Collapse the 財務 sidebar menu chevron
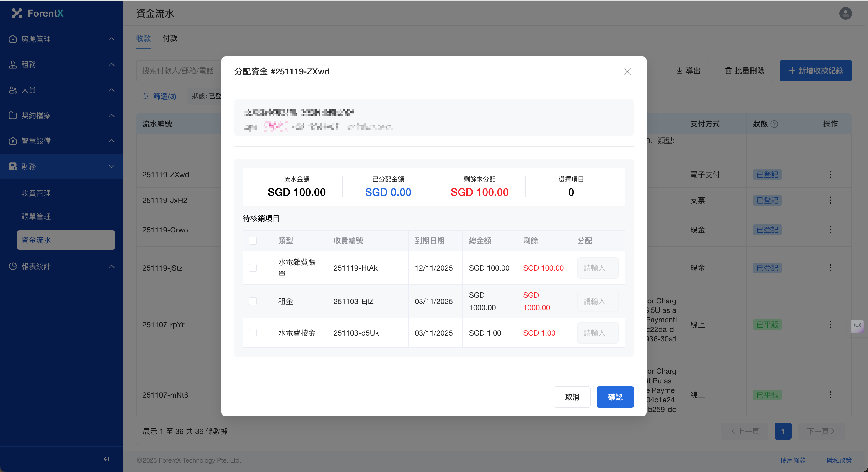This screenshot has height=472, width=868. click(112, 167)
